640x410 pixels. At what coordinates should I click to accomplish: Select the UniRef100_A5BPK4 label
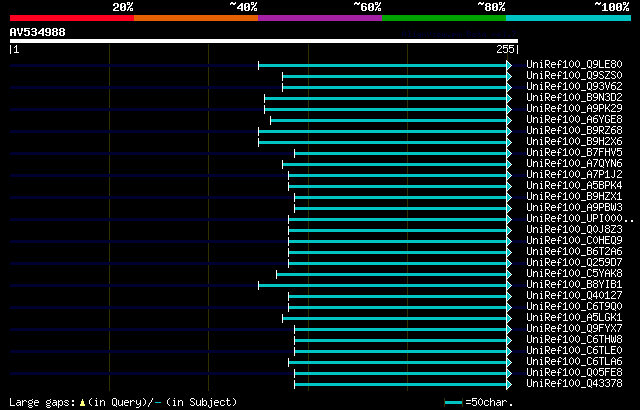point(574,186)
